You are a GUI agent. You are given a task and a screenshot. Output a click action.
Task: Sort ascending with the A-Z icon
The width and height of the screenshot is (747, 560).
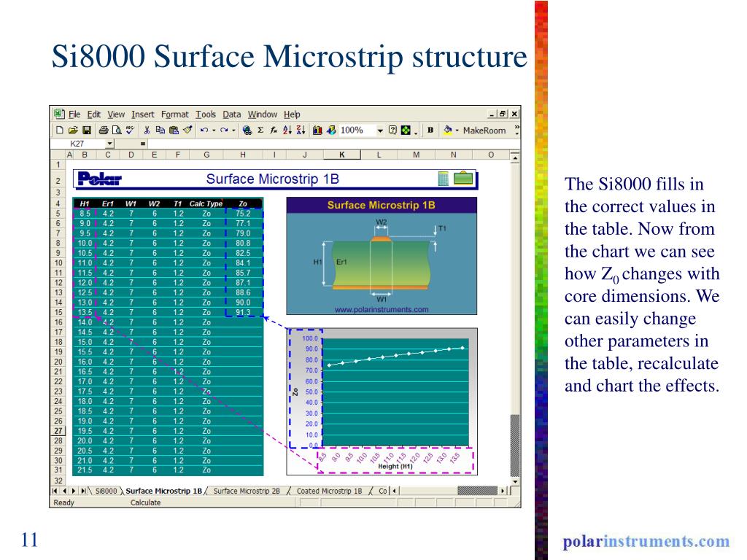(x=287, y=130)
